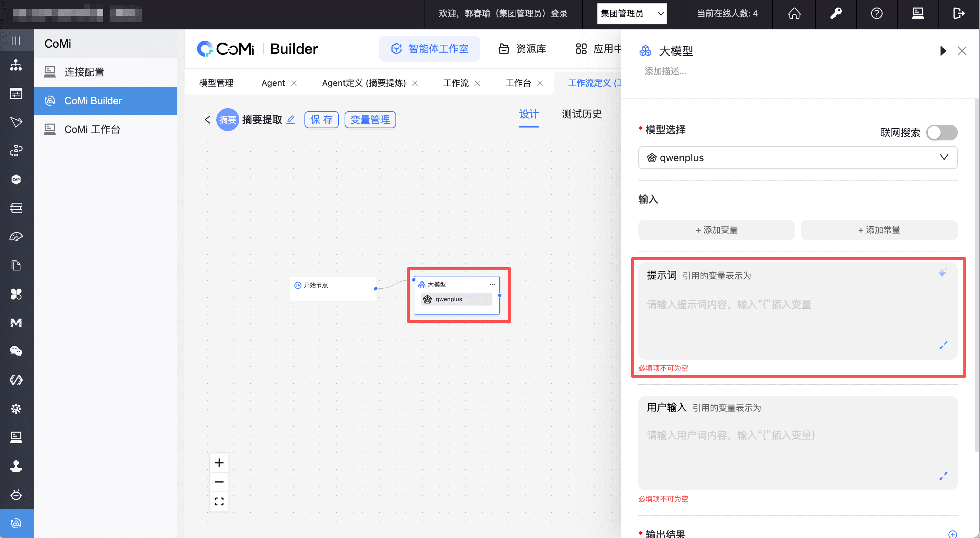Click the 提示词 text input area
Viewport: 980px width, 538px height.
click(x=797, y=311)
